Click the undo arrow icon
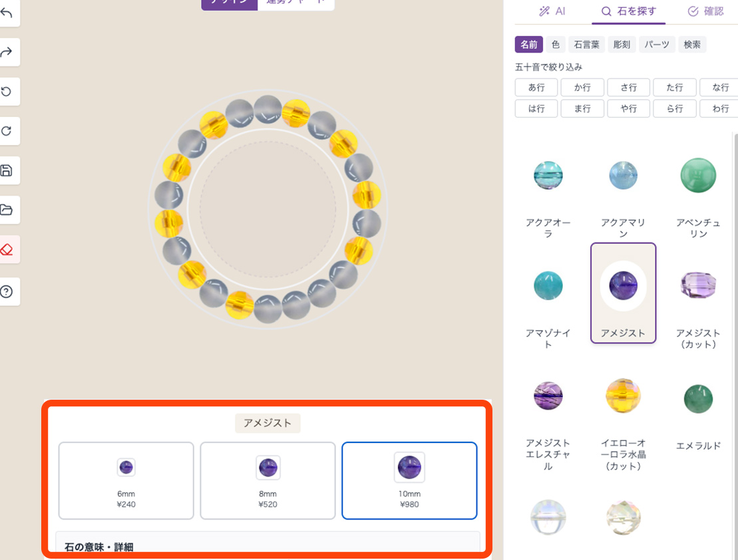 point(7,13)
